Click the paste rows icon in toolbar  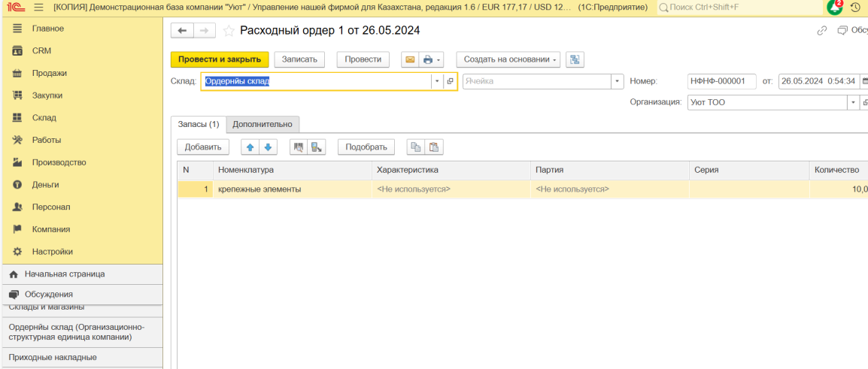point(434,147)
